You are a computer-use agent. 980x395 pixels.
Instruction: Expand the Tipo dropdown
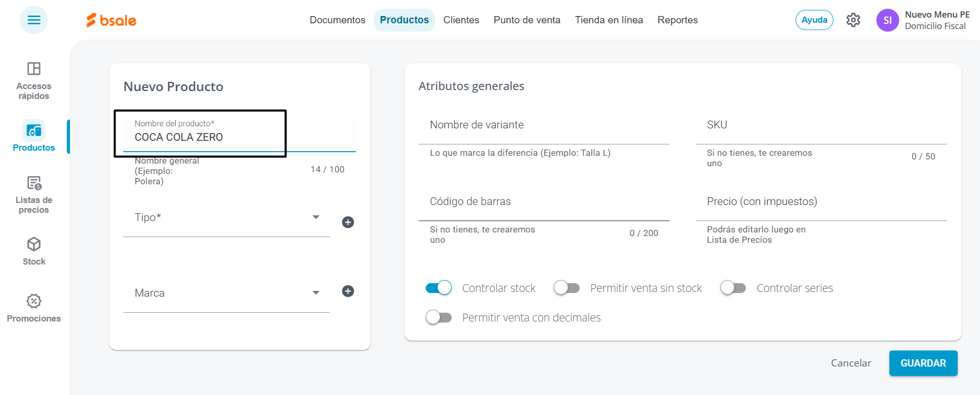pyautogui.click(x=226, y=217)
